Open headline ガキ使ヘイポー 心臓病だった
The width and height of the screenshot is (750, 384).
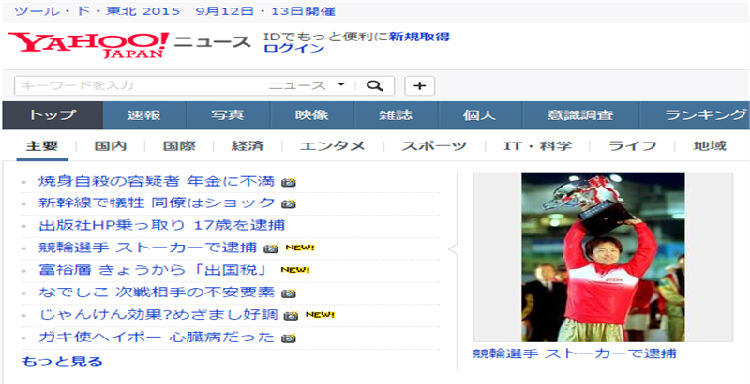[x=156, y=337]
